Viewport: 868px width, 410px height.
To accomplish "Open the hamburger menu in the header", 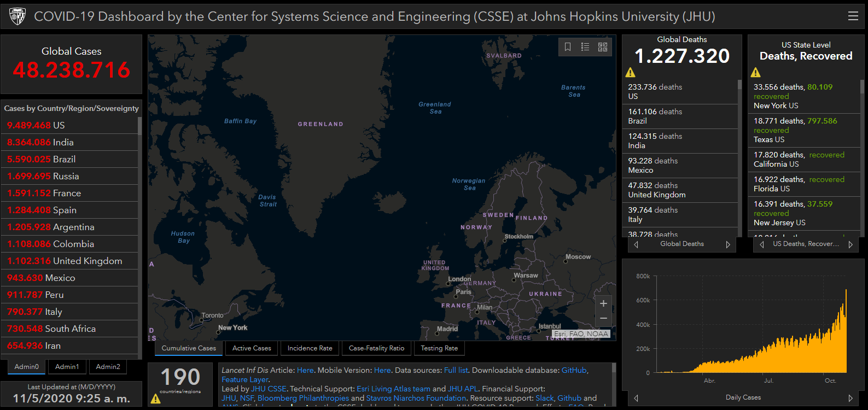I will pyautogui.click(x=853, y=16).
